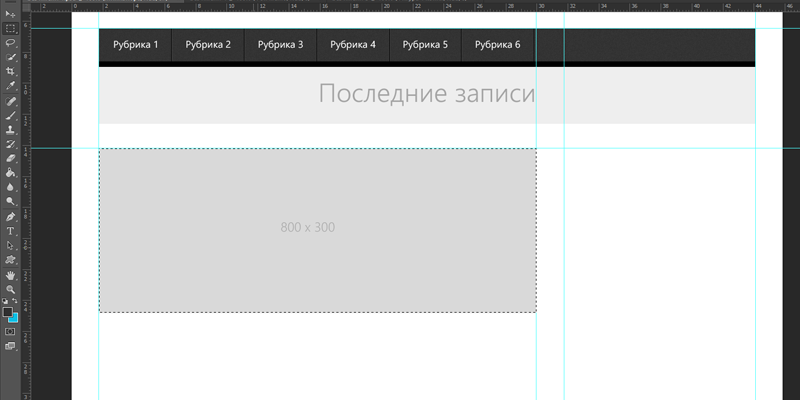
Task: Open the screen mode options
Action: (10, 346)
